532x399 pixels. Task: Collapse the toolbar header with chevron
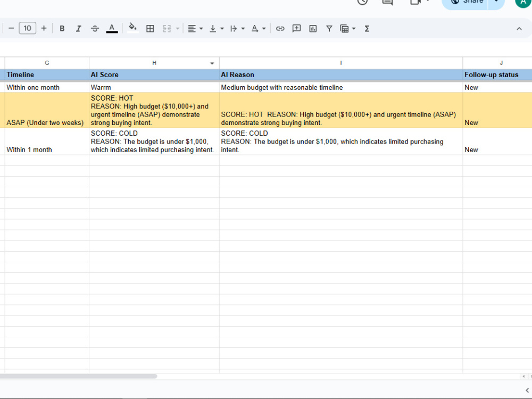pos(519,29)
